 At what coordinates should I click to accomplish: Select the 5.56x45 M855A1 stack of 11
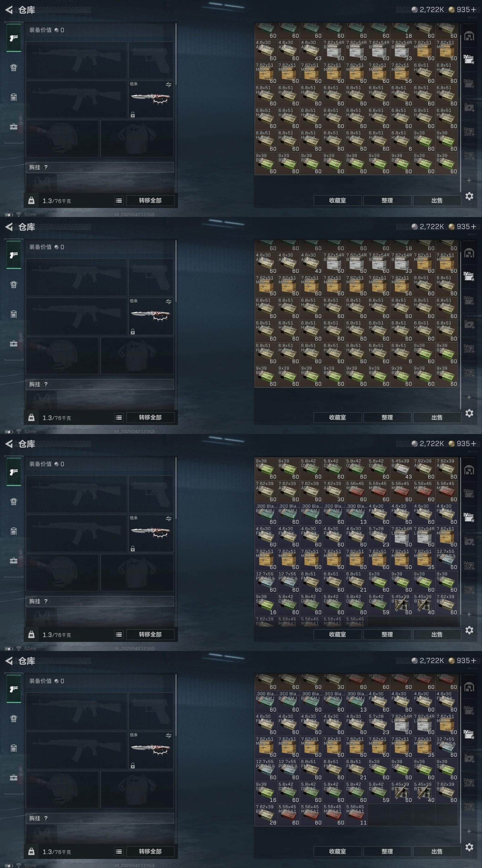(356, 815)
